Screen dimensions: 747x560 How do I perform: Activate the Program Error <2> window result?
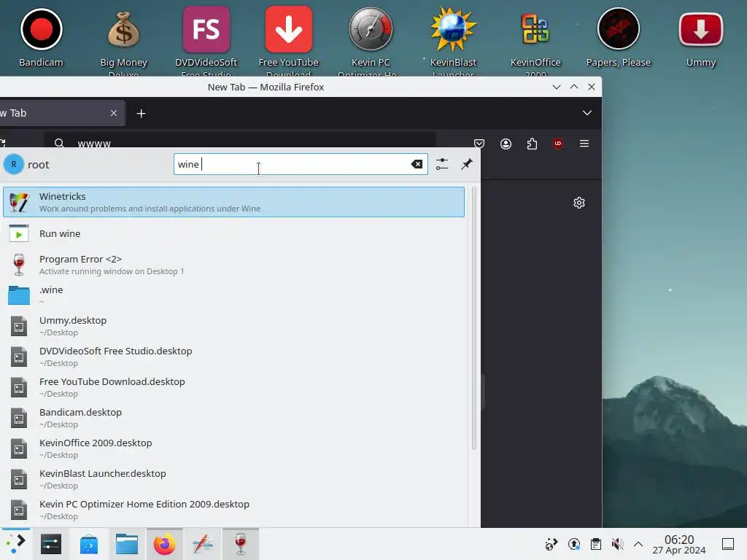point(233,265)
